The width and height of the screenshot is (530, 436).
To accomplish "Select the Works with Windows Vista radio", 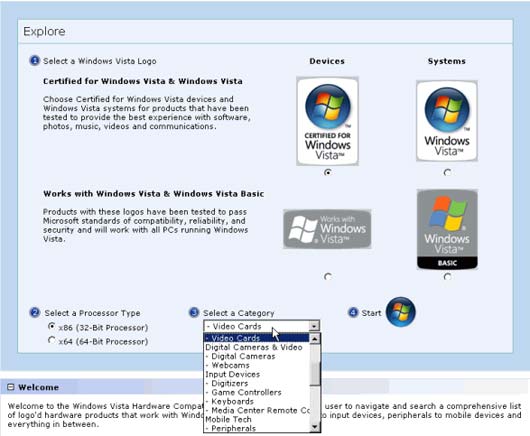I will pyautogui.click(x=327, y=276).
